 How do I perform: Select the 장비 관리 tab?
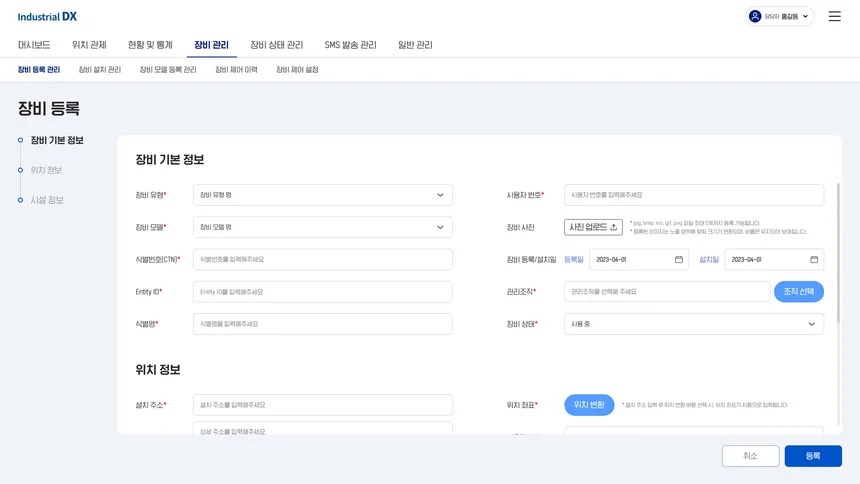pyautogui.click(x=211, y=45)
